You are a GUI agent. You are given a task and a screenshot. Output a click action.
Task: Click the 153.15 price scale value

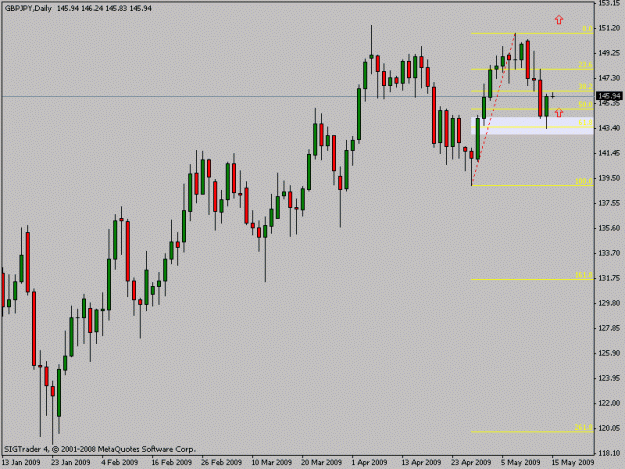click(x=609, y=3)
